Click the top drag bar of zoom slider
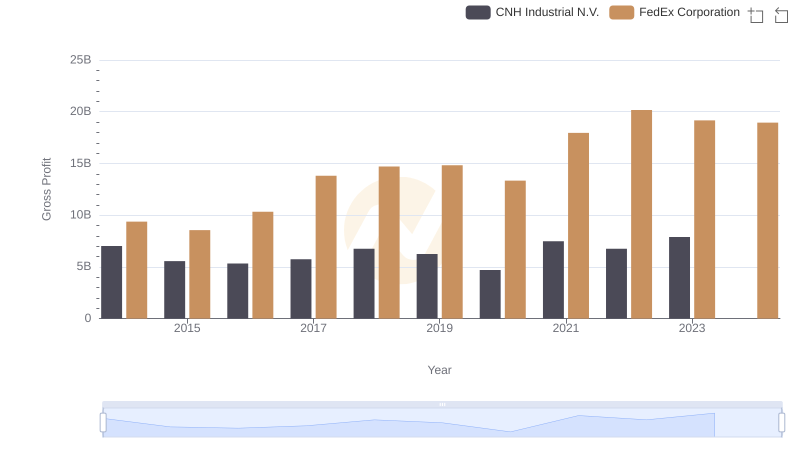 pos(442,404)
